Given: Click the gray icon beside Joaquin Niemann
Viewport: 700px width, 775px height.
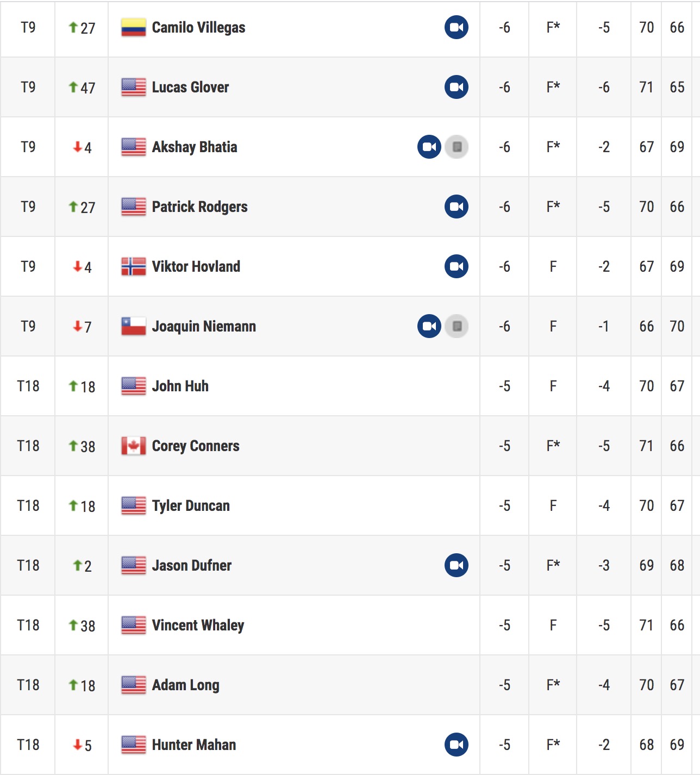Looking at the screenshot, I should point(457,326).
